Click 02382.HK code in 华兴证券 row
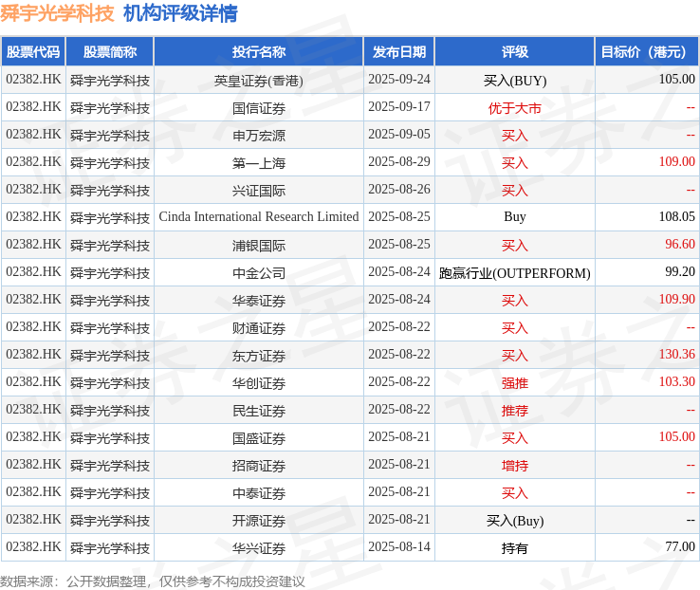Screen dimensions: 700x590 tap(33, 547)
